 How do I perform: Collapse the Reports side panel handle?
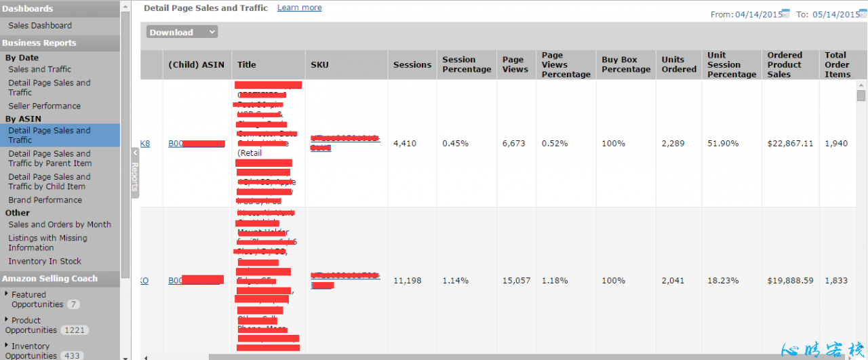click(134, 173)
